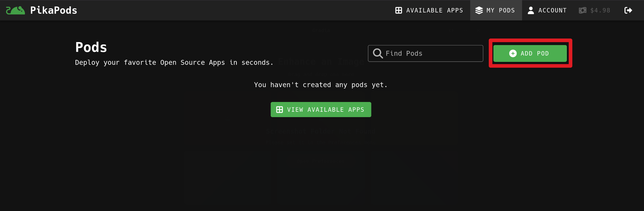Click the grid icon beside Available Apps
644x211 pixels.
pos(398,10)
